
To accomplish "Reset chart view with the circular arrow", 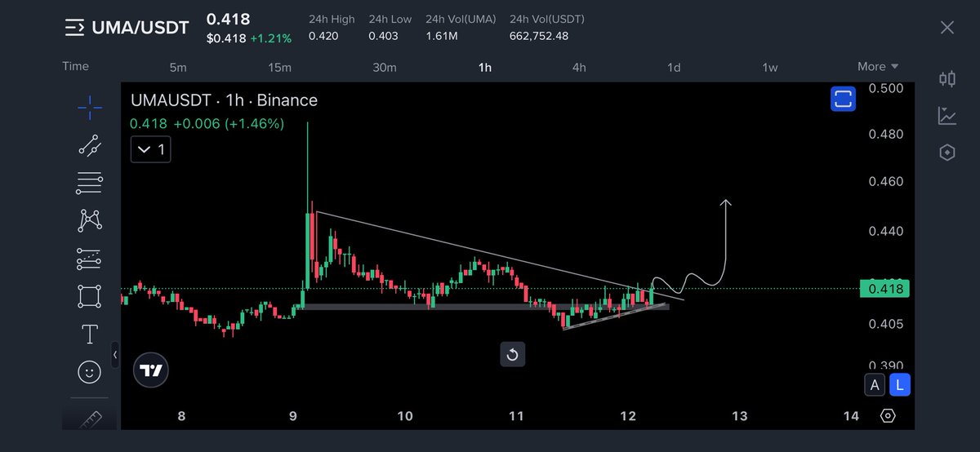I will [513, 354].
